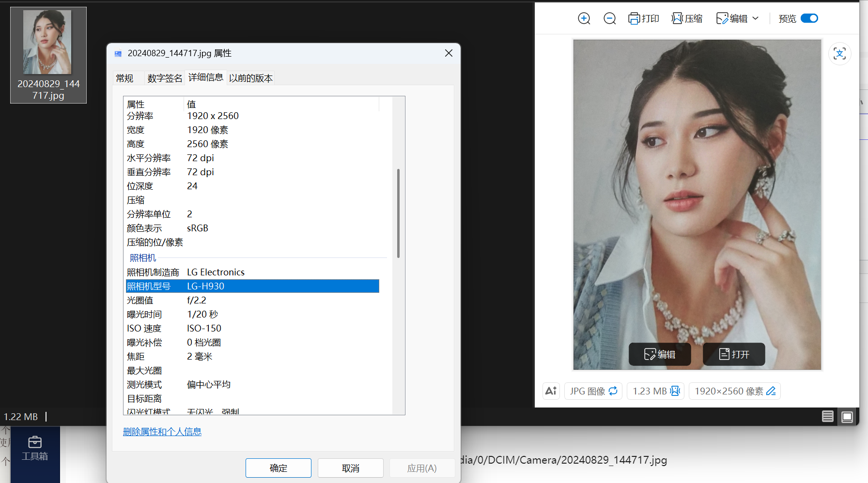
Task: Switch to thumbnail grid view in the status bar
Action: tap(847, 417)
